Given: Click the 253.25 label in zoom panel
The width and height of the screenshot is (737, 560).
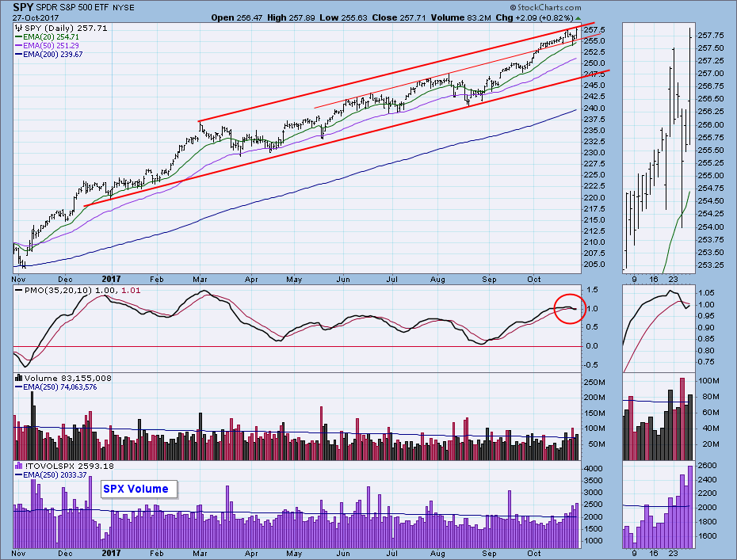Looking at the screenshot, I should point(711,265).
